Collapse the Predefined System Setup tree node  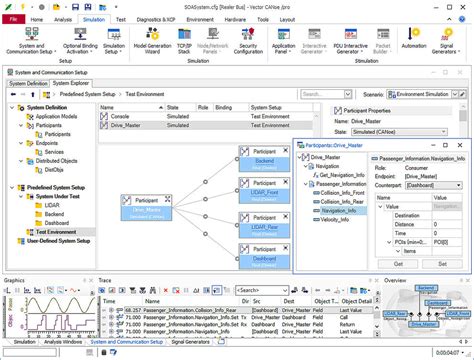(12, 188)
